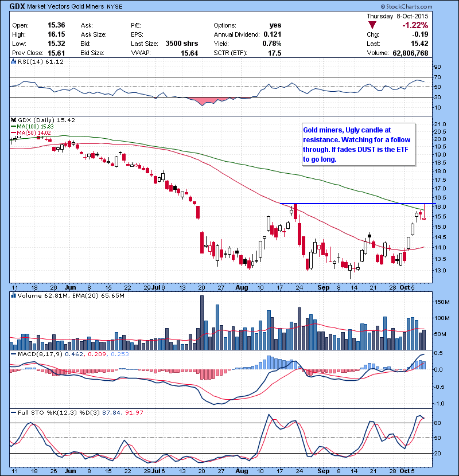Click the 80 level on the stochastic axis
The image size is (459, 476).
(437, 423)
